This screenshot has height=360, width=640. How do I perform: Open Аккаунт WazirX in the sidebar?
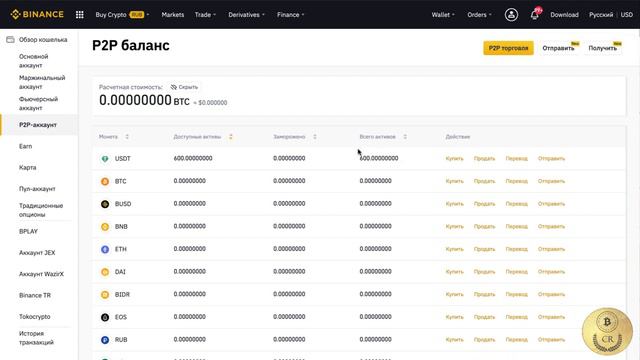pos(41,274)
